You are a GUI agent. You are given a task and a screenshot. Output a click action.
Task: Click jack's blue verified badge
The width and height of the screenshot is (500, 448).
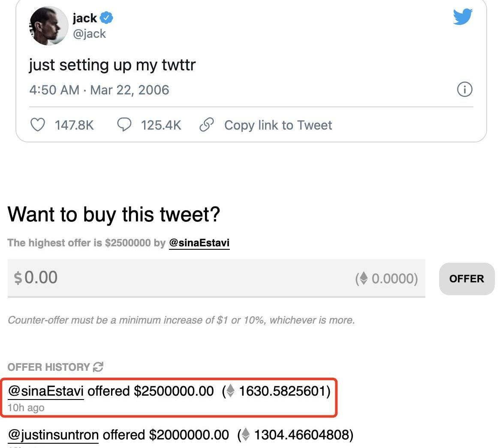(106, 18)
